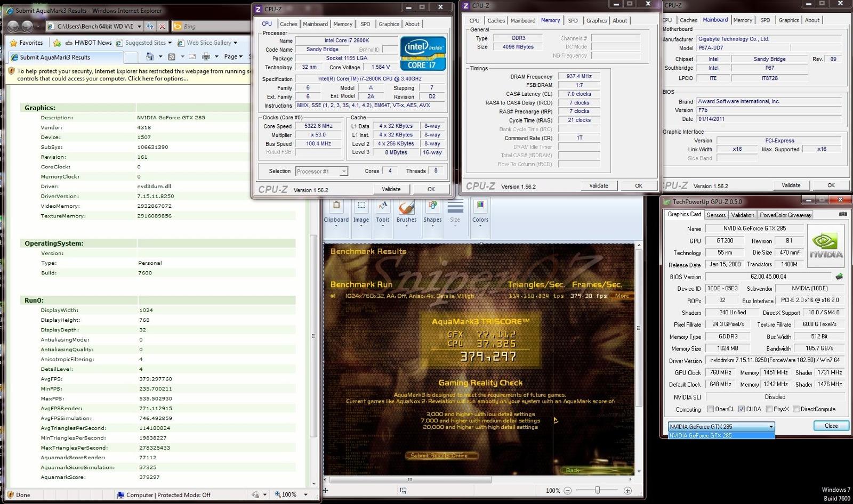Image resolution: width=853 pixels, height=504 pixels.
Task: Click the GPU-Z BIOS save chip icon
Action: point(839,277)
